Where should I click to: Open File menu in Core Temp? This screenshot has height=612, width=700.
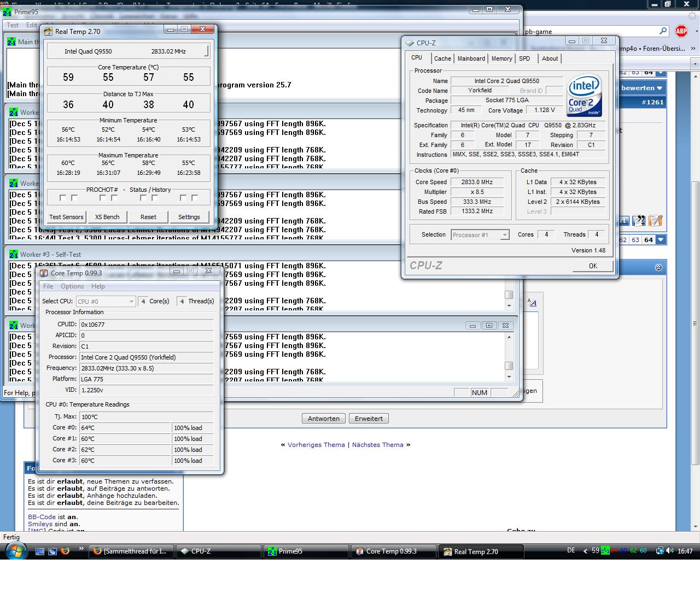[48, 286]
